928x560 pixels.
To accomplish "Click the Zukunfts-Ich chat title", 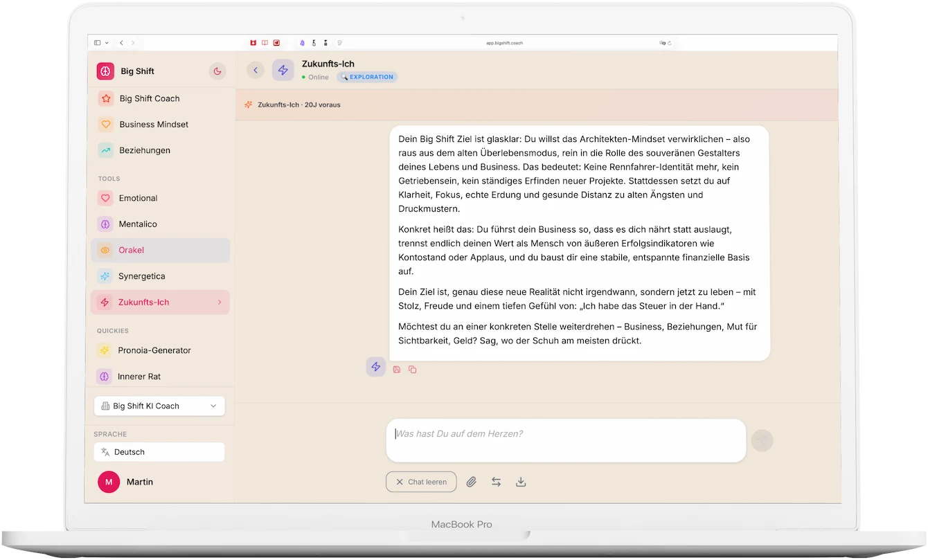I will [x=328, y=64].
